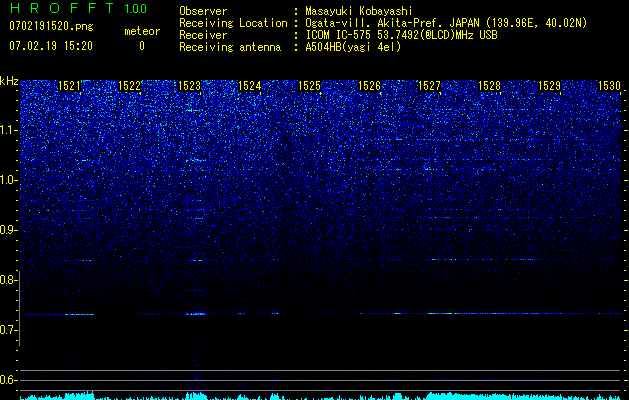Click observer name Masayuki Kobayashi
The height and width of the screenshot is (400, 629).
point(359,12)
